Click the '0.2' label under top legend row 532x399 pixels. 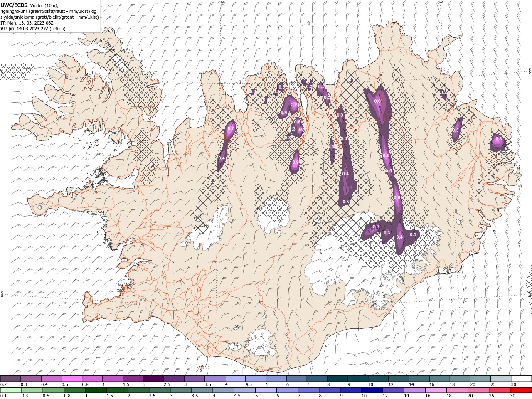[x=3, y=384]
